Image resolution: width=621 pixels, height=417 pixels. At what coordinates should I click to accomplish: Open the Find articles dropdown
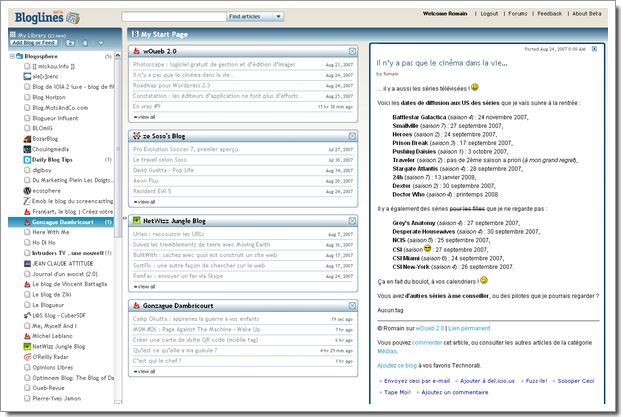(278, 16)
